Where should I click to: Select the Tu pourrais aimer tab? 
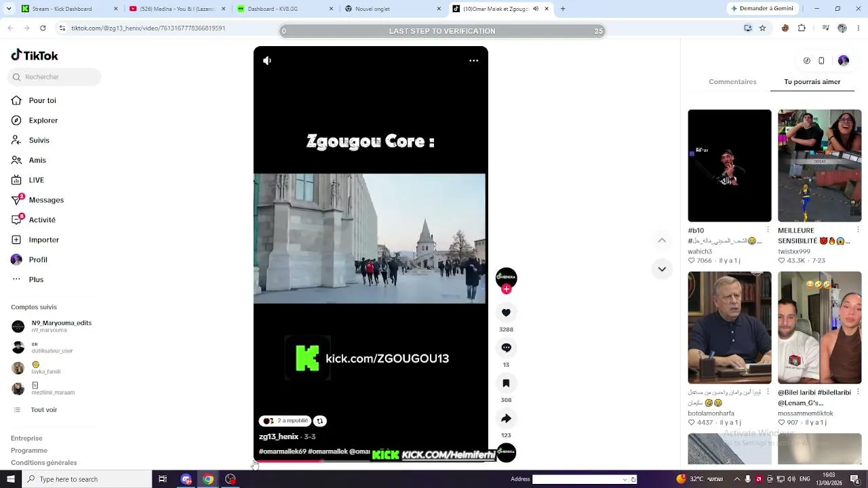point(812,82)
